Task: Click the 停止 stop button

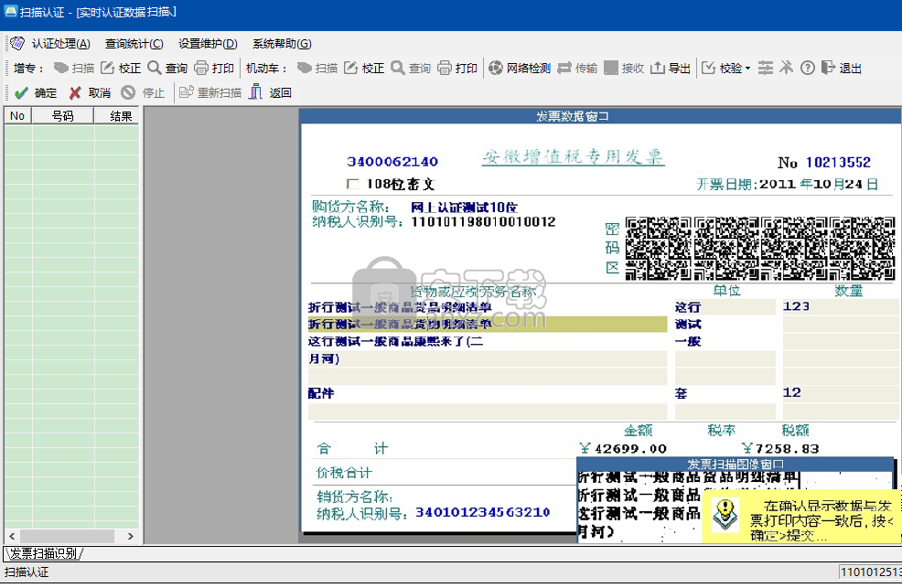Action: 144,92
